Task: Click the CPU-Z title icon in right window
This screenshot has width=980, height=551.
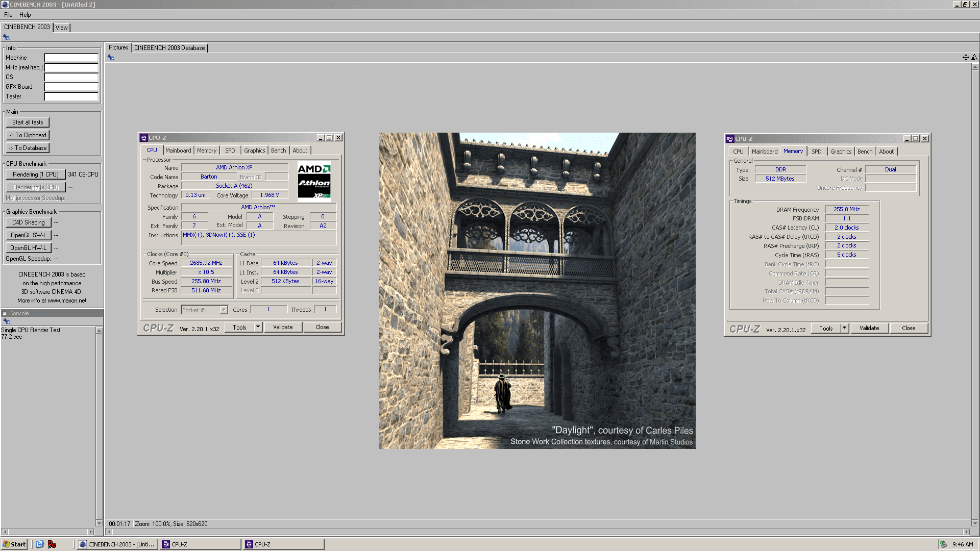Action: 730,139
